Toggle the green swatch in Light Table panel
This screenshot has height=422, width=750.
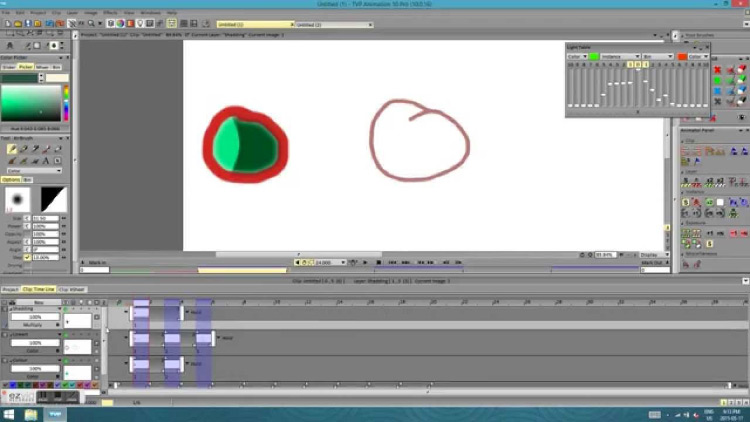pos(594,56)
